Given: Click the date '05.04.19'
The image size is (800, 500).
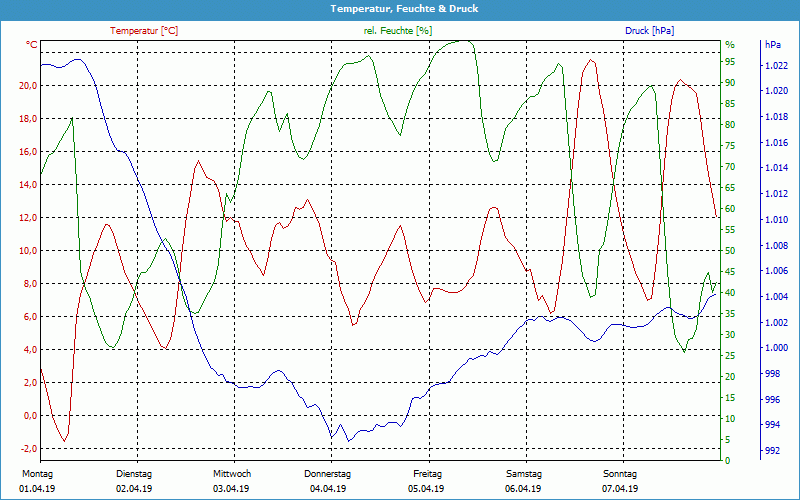Looking at the screenshot, I should click(426, 489).
